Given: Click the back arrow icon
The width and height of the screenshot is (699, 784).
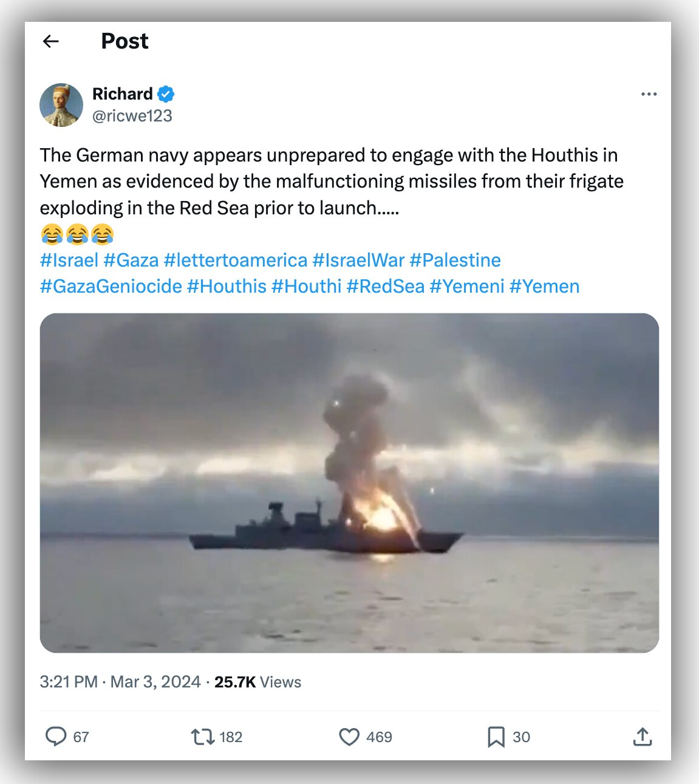Looking at the screenshot, I should 51,41.
